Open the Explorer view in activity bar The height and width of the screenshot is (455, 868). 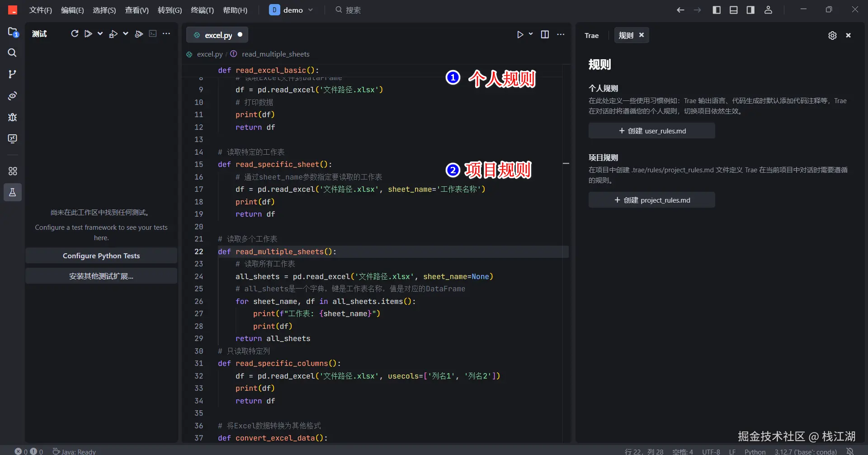[x=13, y=32]
